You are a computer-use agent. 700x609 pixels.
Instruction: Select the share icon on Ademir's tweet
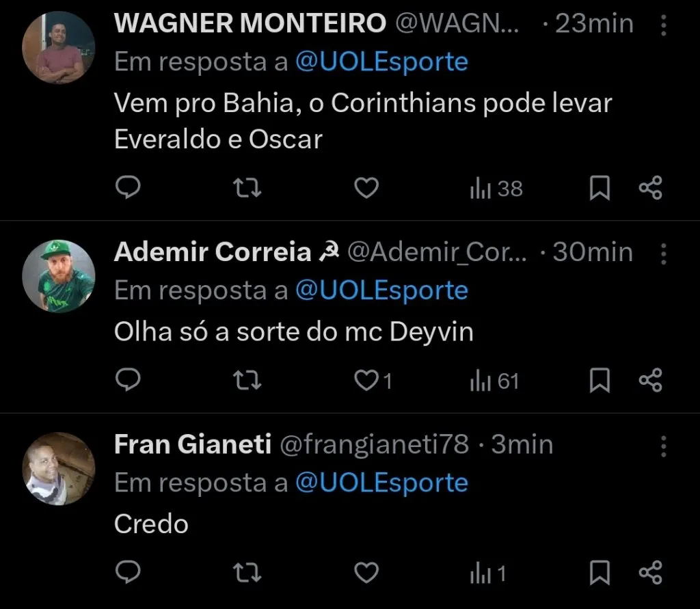point(650,380)
